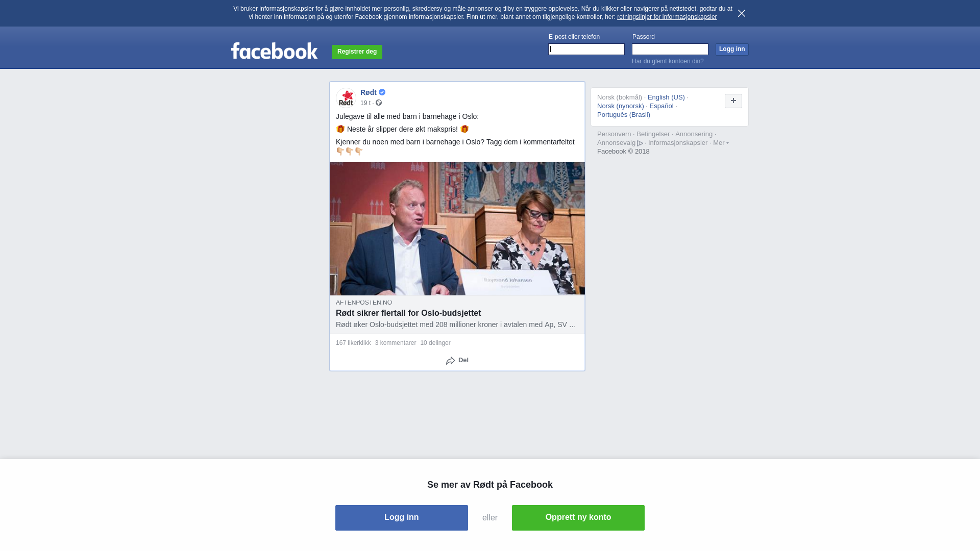
Task: Open the plus button for more languages
Action: (733, 101)
